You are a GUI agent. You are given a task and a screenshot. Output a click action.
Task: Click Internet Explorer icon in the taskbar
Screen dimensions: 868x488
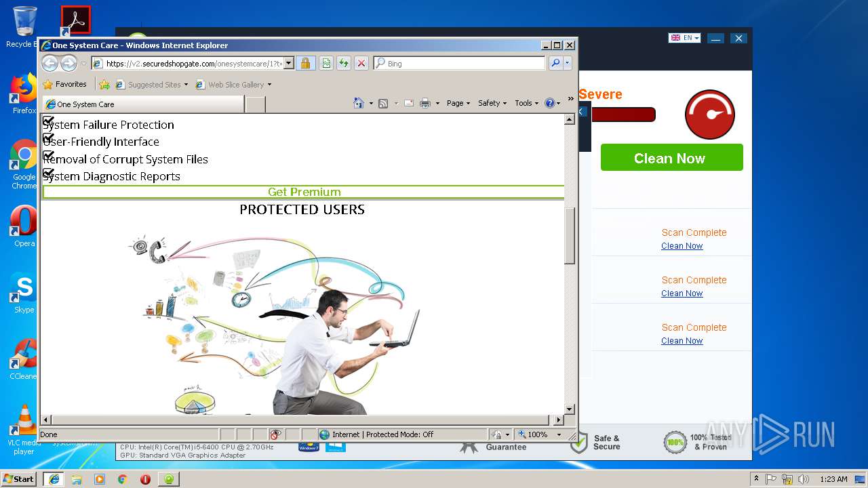click(x=54, y=479)
